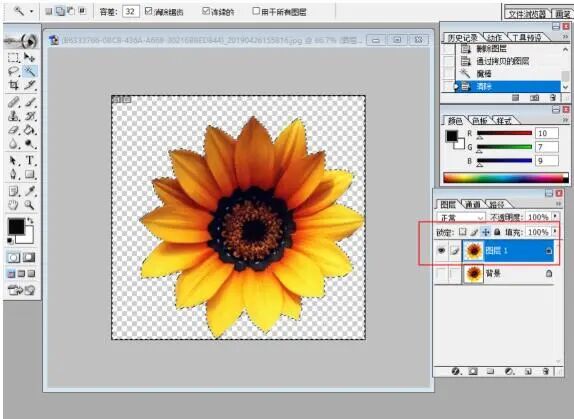Select the Magic Wand tool in toolbox
Screen dimensions: 574x419
pos(29,71)
